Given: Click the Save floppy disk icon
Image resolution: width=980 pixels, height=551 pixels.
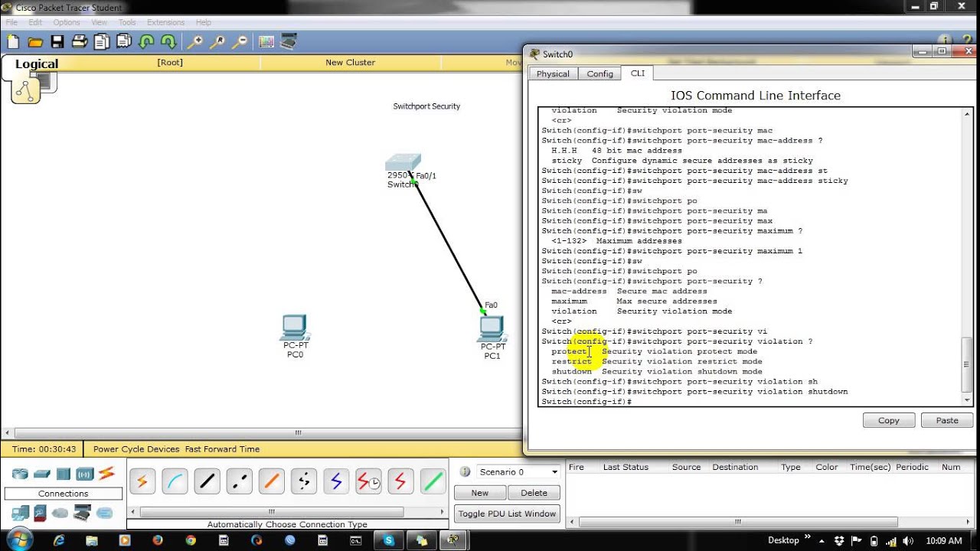Looking at the screenshot, I should (57, 41).
